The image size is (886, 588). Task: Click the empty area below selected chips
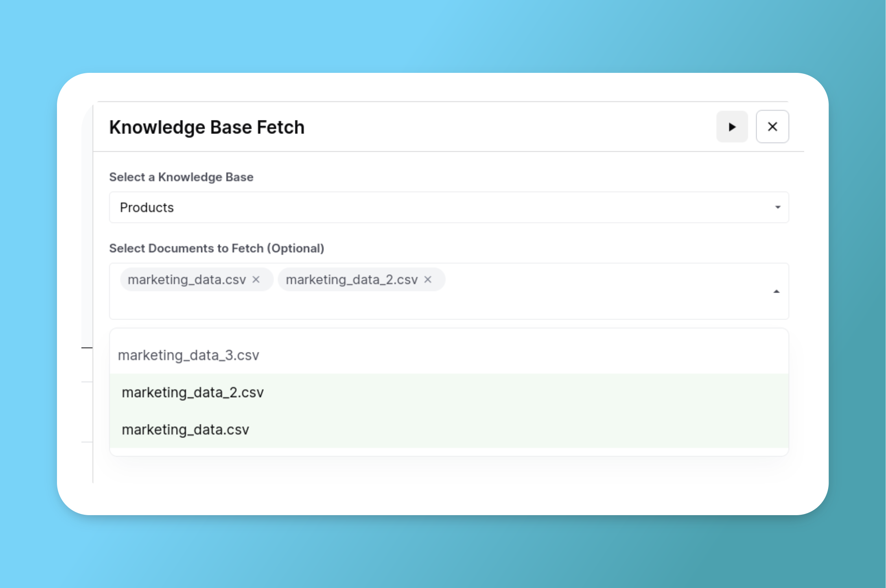click(x=285, y=306)
